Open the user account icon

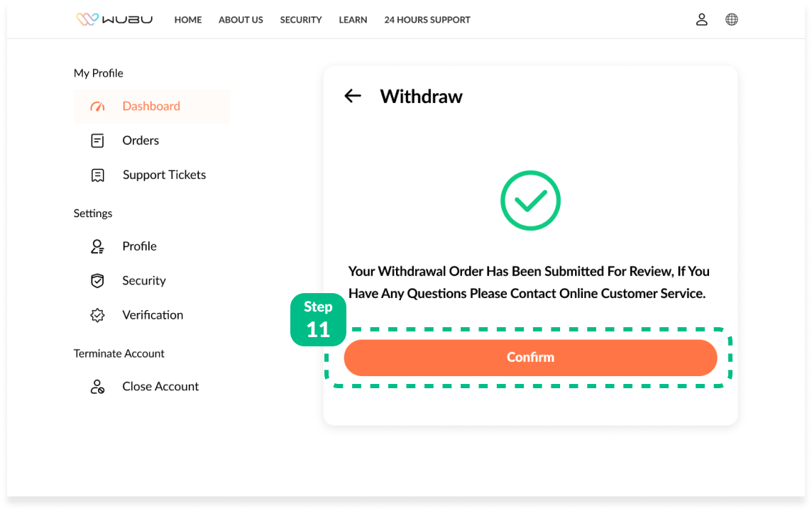pos(701,19)
